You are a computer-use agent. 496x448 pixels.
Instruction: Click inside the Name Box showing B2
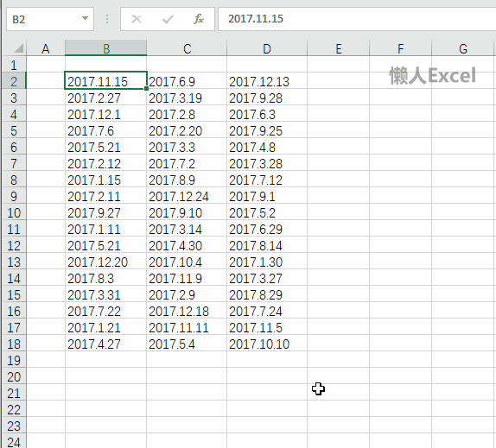44,19
